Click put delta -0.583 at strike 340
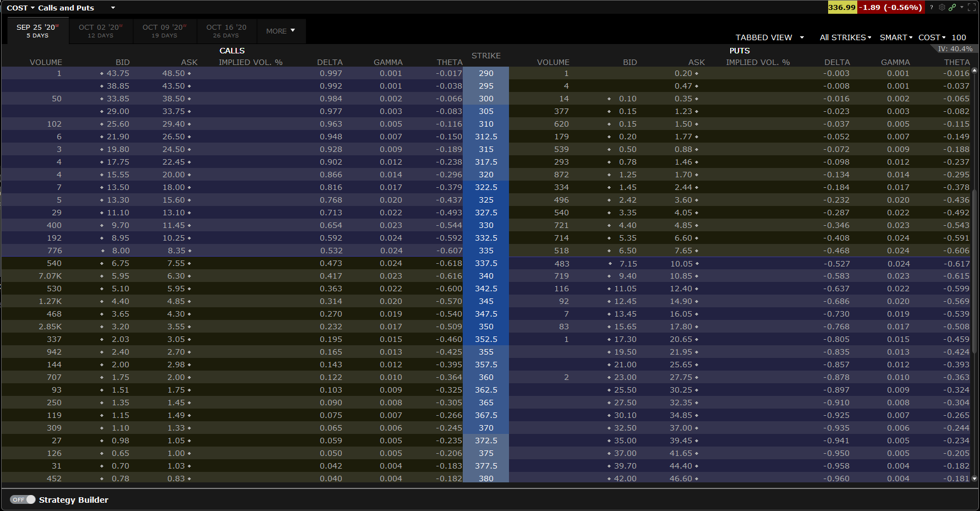The width and height of the screenshot is (980, 511). pyautogui.click(x=836, y=276)
